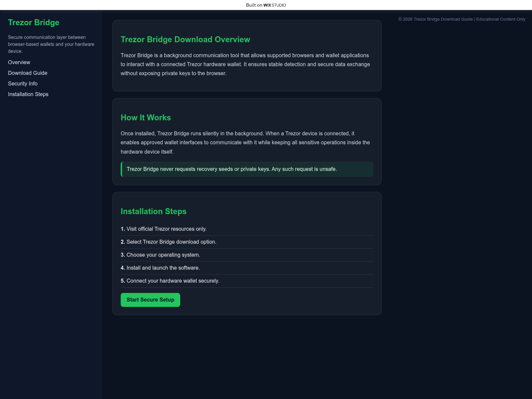Select Installation Steps in sidebar

tap(28, 94)
